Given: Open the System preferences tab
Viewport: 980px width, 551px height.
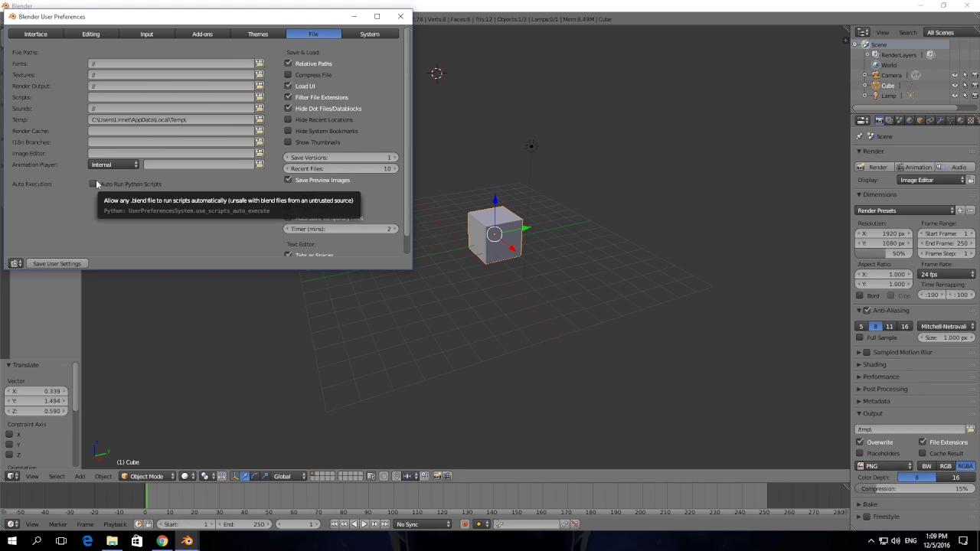Looking at the screenshot, I should click(370, 34).
